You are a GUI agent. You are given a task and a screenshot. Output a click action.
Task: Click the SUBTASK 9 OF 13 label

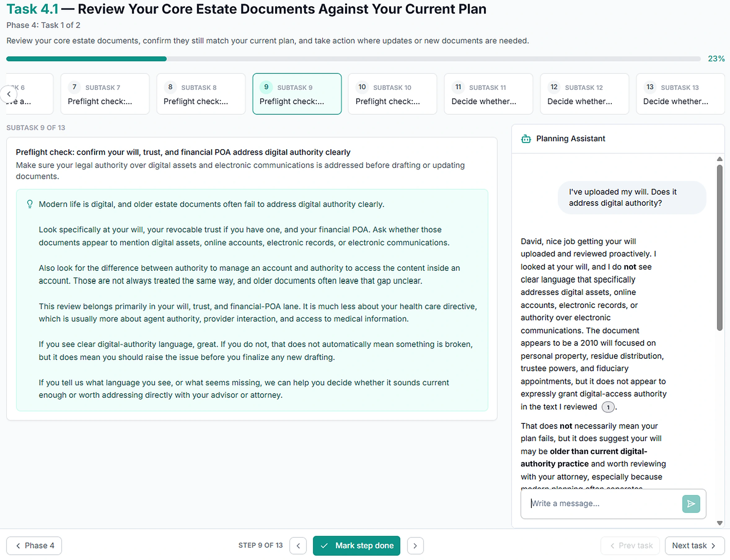pyautogui.click(x=36, y=128)
